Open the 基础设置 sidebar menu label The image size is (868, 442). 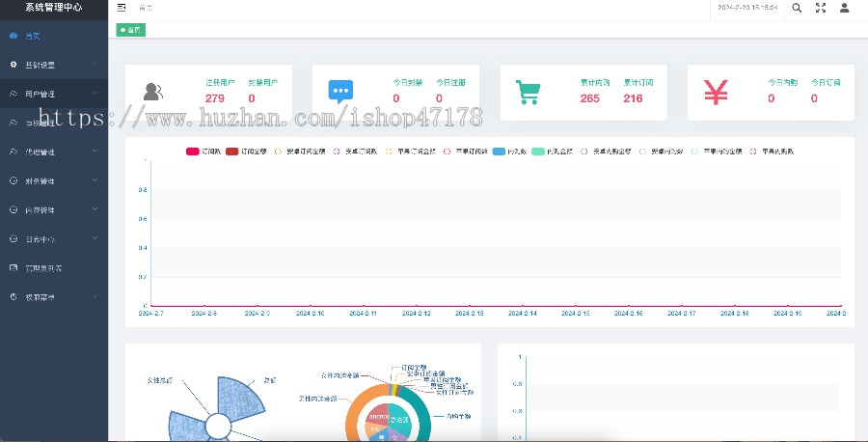[x=40, y=65]
